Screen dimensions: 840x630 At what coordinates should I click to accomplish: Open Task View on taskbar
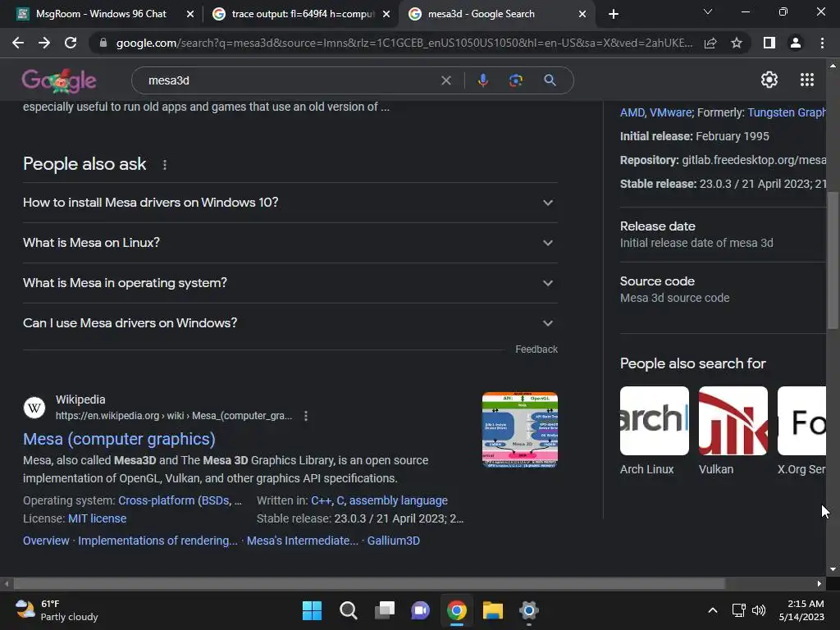click(385, 610)
